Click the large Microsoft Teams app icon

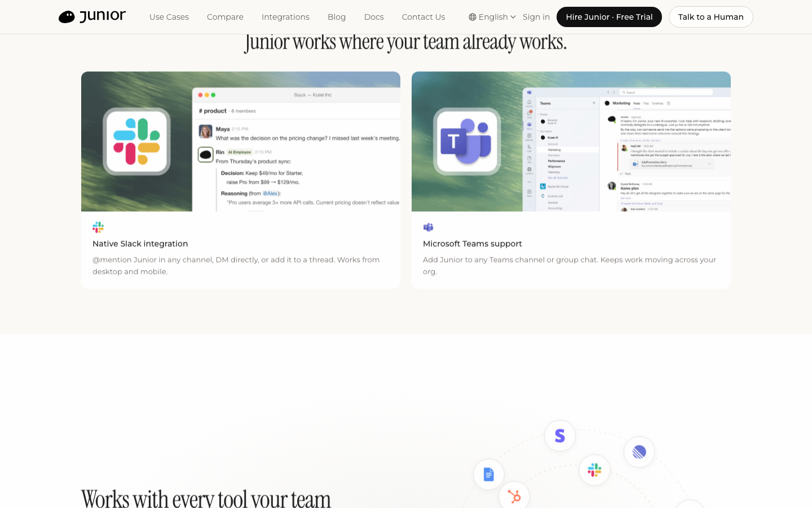[467, 142]
